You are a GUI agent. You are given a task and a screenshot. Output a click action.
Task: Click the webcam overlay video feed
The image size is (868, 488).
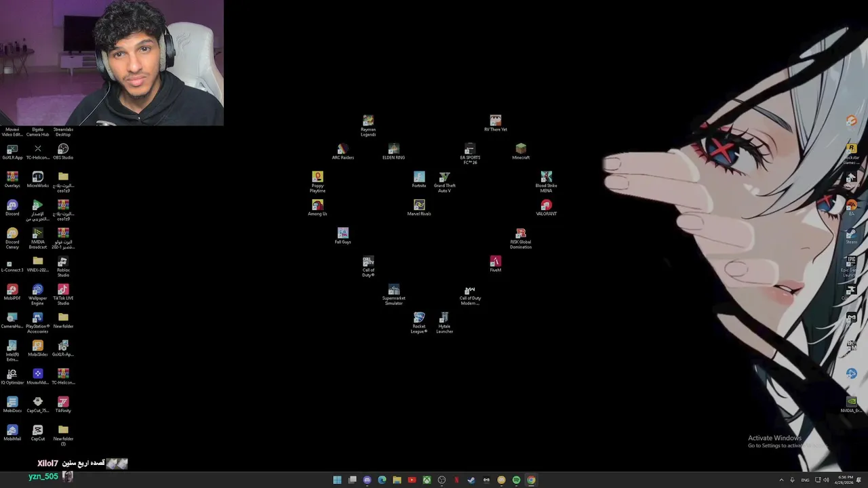112,62
